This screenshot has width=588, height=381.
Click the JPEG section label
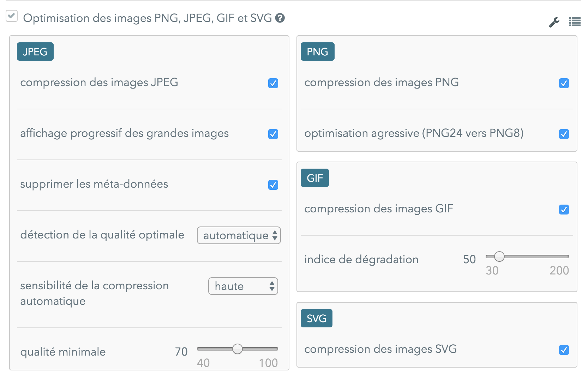click(x=35, y=52)
